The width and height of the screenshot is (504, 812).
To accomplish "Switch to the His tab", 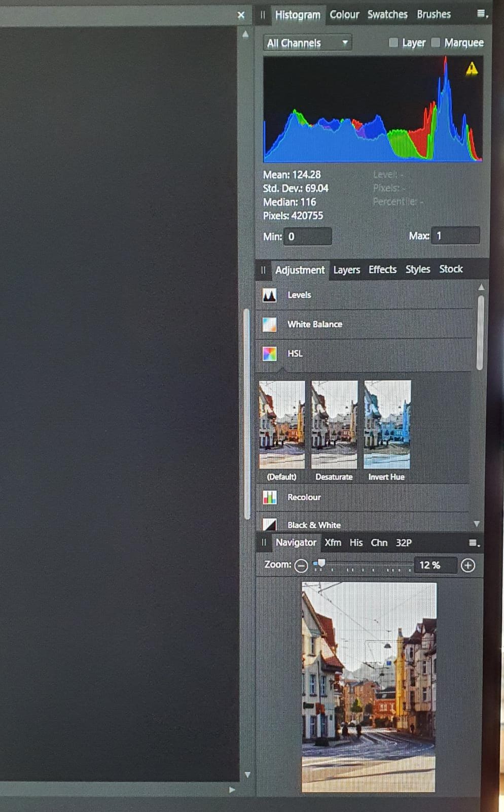I will click(x=356, y=543).
